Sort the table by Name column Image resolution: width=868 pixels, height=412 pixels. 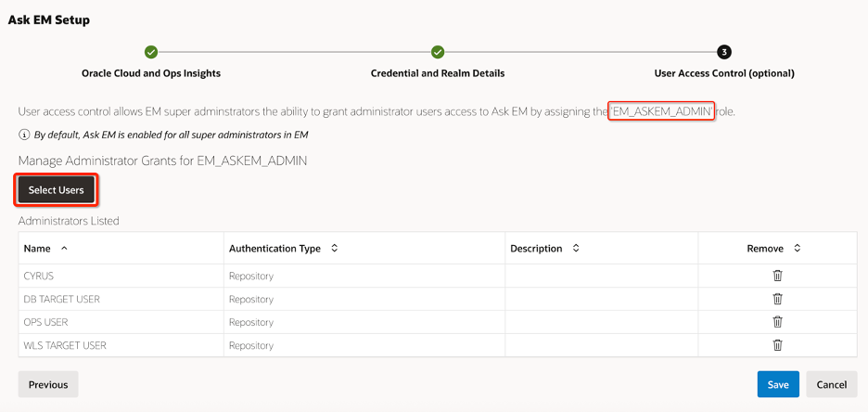pyautogui.click(x=64, y=249)
